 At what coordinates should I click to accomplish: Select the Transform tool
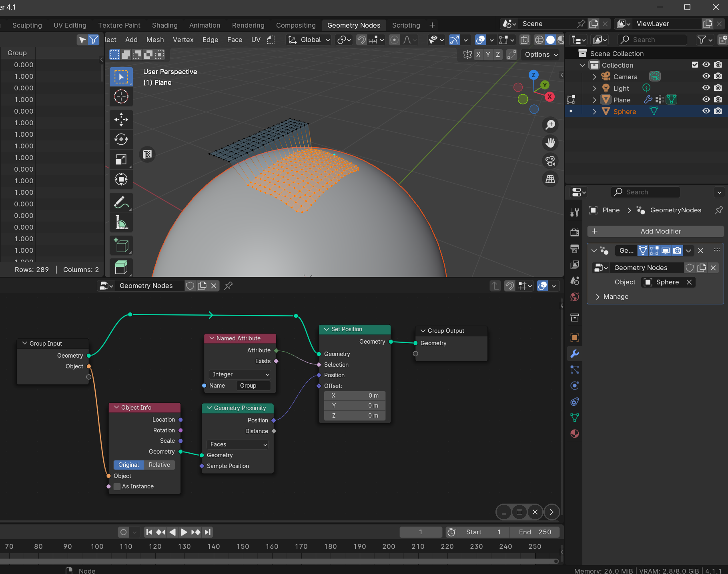pos(121,179)
